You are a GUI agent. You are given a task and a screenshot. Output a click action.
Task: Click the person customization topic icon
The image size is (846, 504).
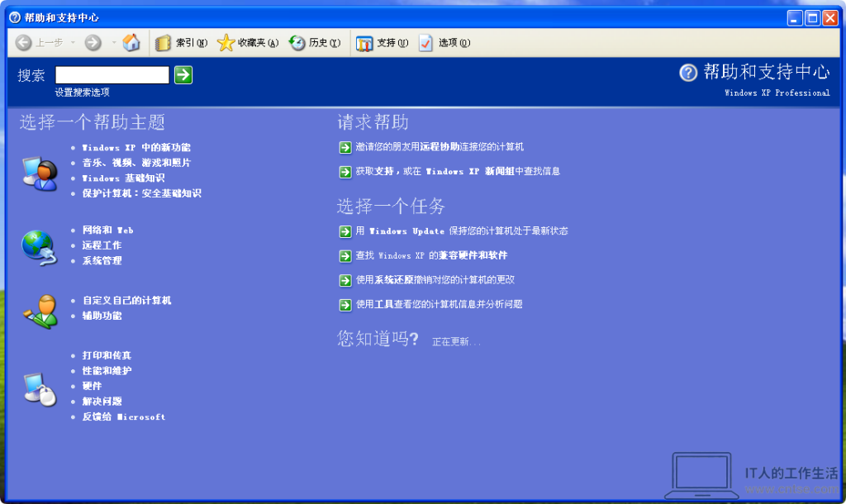[40, 311]
